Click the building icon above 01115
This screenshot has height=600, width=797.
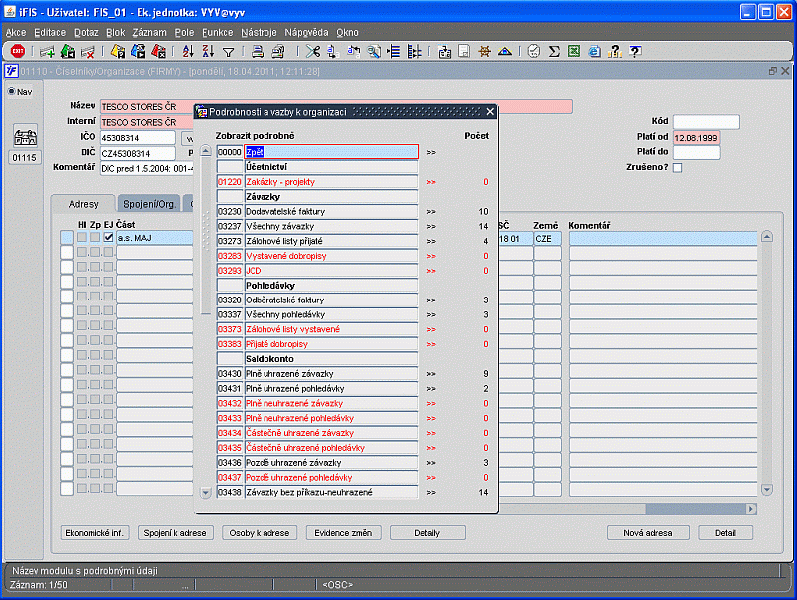[25, 136]
